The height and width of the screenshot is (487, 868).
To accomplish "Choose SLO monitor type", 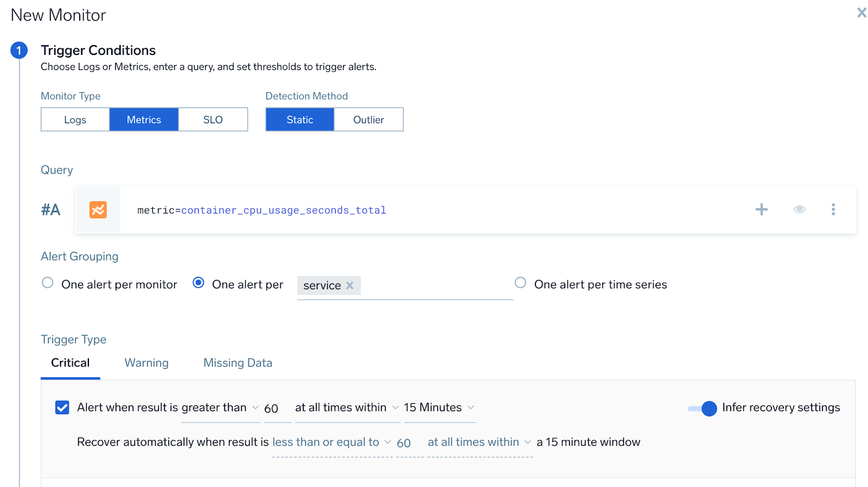I will pyautogui.click(x=213, y=119).
